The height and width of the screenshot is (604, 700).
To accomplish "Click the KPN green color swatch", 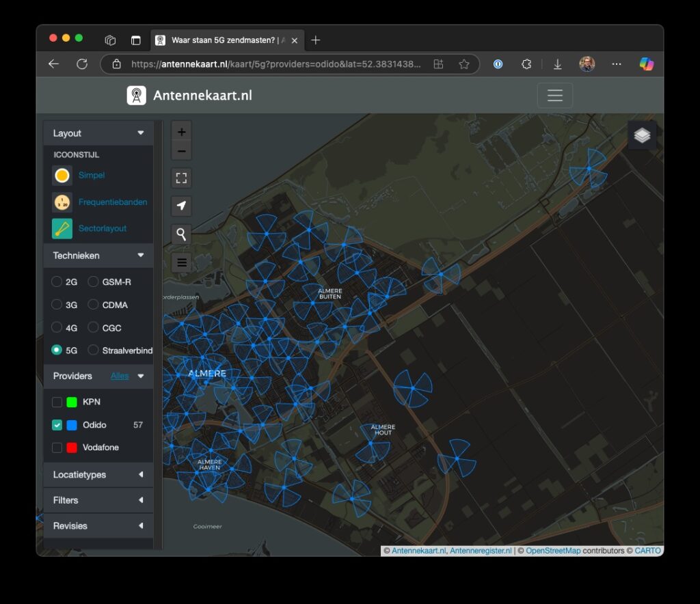I will [72, 402].
